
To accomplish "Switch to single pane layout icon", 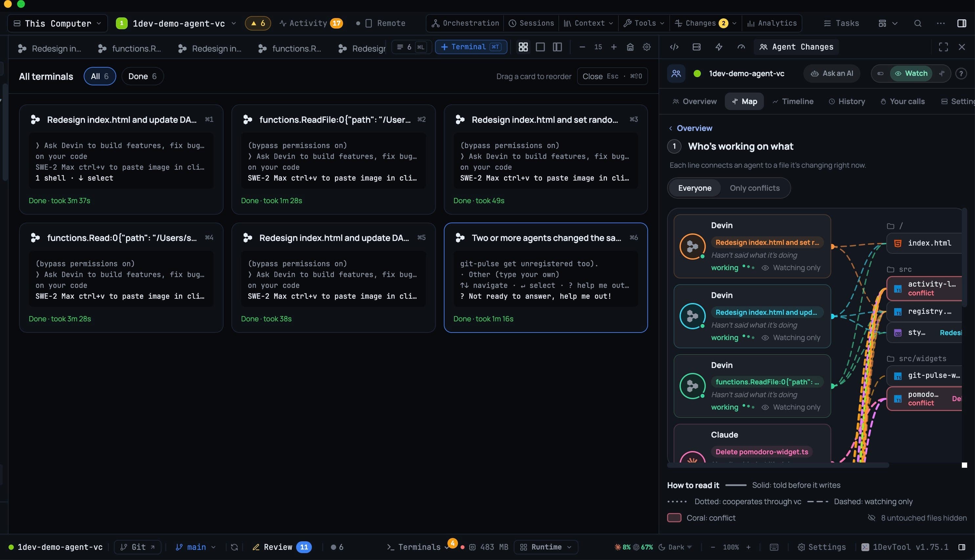I will point(540,47).
